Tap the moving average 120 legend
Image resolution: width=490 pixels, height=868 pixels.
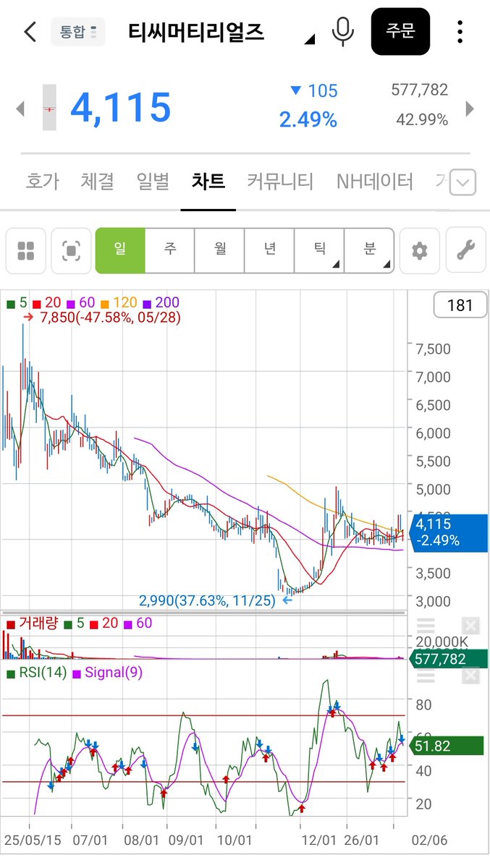click(x=119, y=303)
